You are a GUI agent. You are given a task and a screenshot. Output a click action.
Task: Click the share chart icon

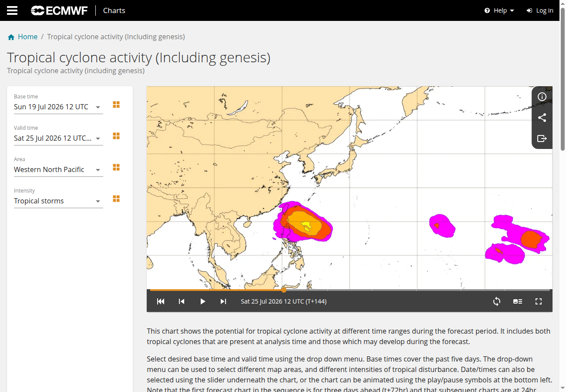point(542,118)
